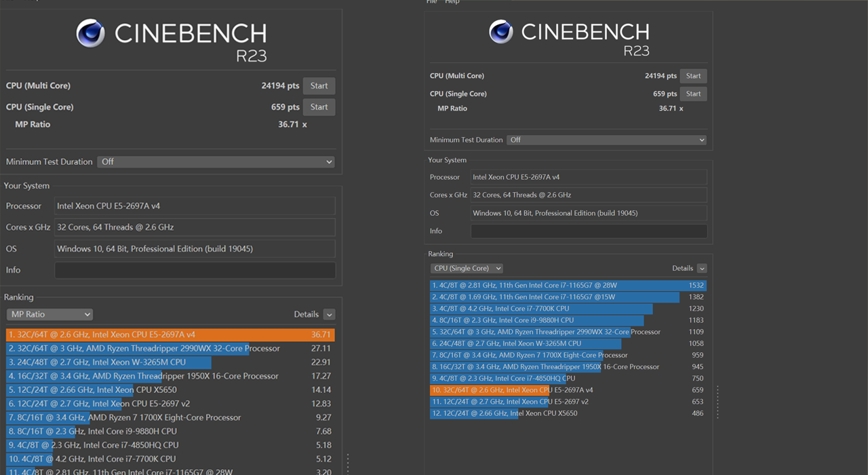Select Core i9-9880H row scoring 7.68
The image size is (868, 475).
coord(170,432)
